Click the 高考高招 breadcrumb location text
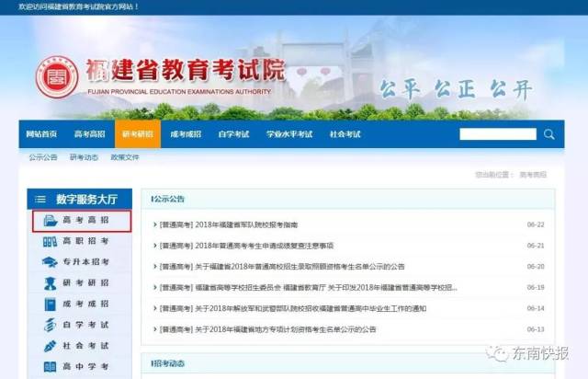The image size is (588, 379). (533, 175)
